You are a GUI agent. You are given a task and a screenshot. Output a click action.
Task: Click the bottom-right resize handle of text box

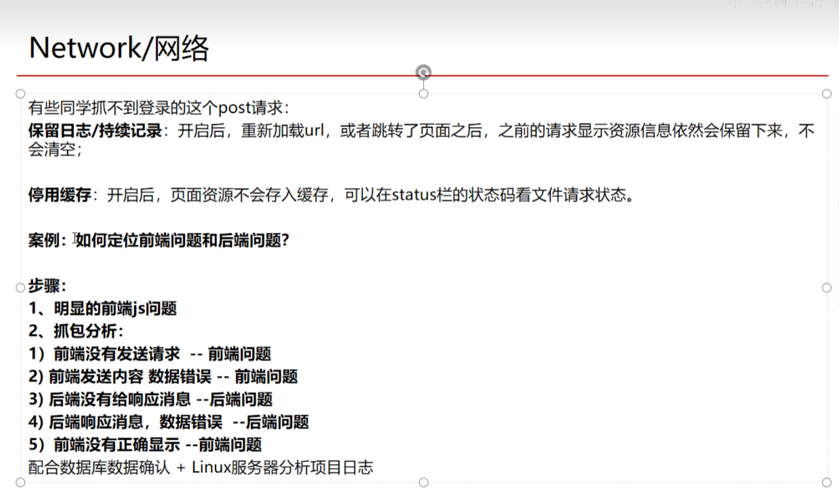[x=827, y=482]
